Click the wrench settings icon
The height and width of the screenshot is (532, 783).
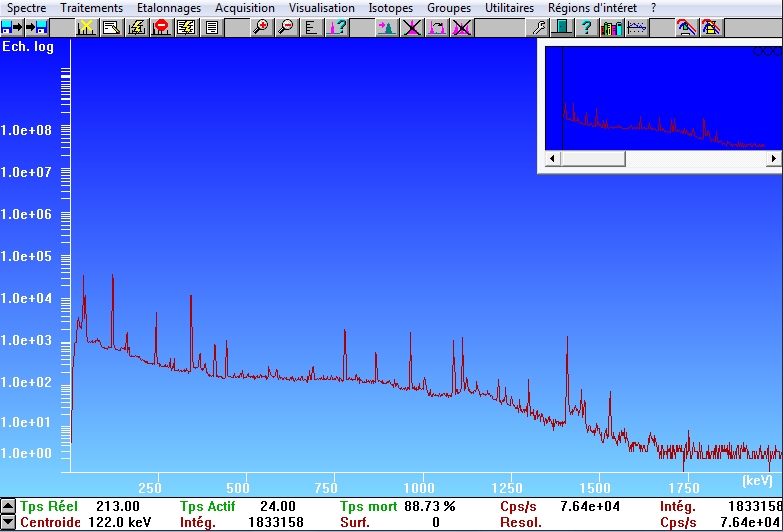538,27
